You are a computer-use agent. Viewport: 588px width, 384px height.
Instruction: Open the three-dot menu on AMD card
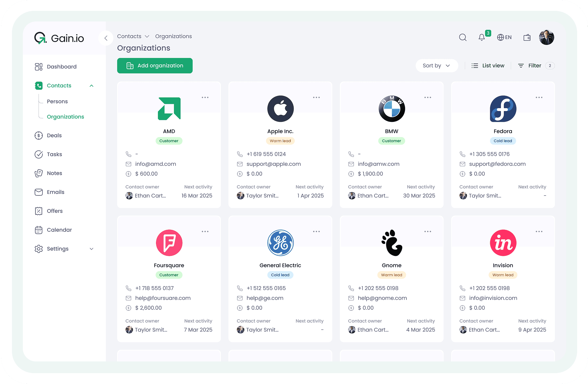[205, 97]
